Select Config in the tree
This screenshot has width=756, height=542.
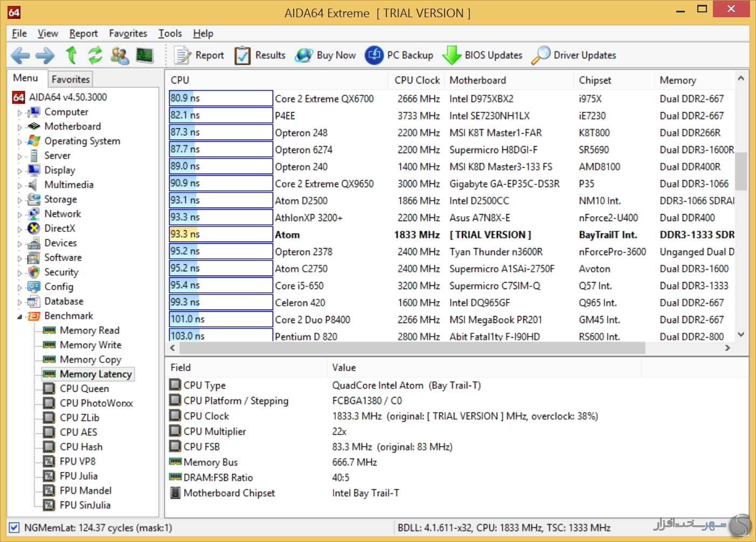(x=59, y=286)
